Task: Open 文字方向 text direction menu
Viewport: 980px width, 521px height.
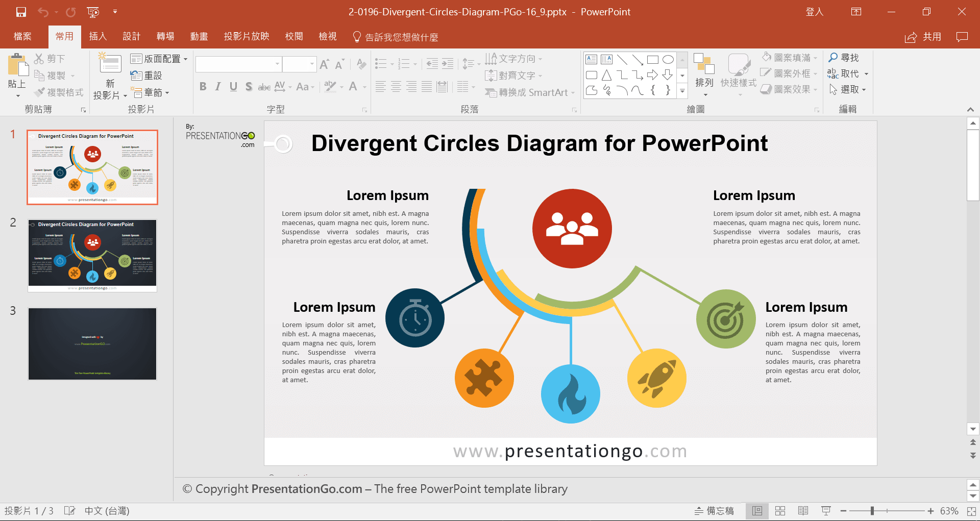Action: pyautogui.click(x=513, y=59)
